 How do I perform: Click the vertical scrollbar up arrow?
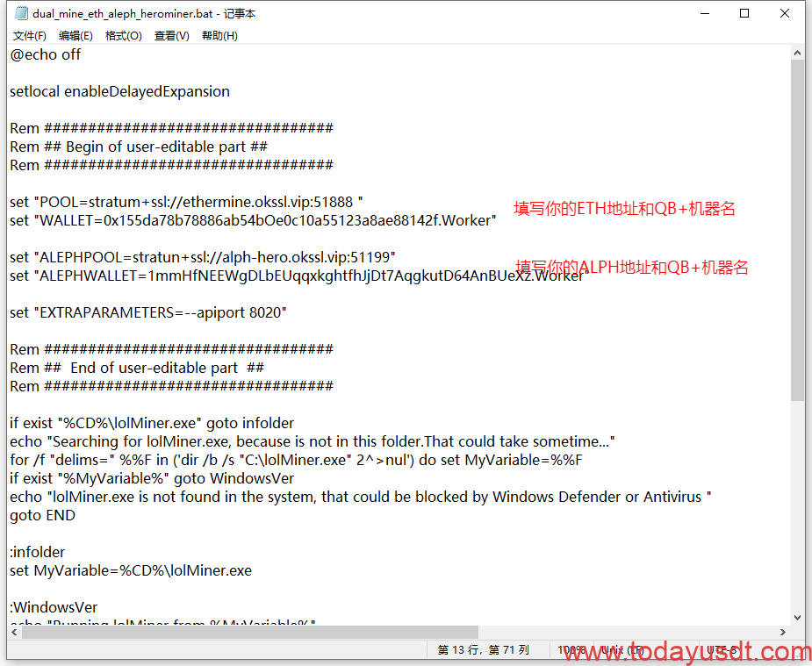pyautogui.click(x=797, y=53)
